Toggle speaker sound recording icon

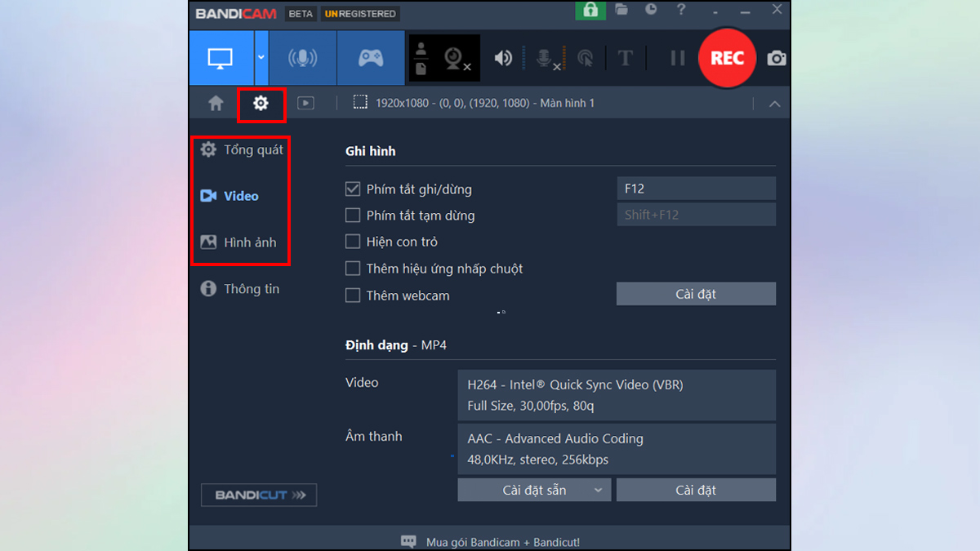coord(504,58)
